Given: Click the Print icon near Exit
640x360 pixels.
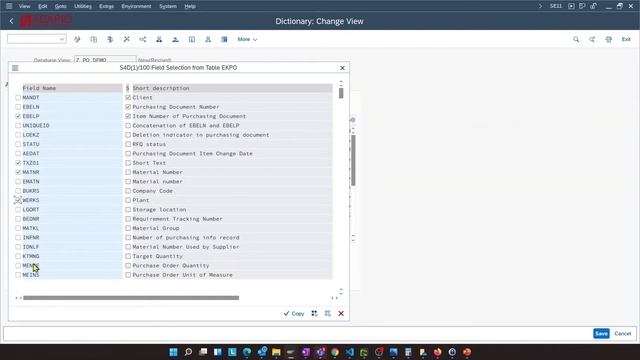Looking at the screenshot, I should point(609,39).
